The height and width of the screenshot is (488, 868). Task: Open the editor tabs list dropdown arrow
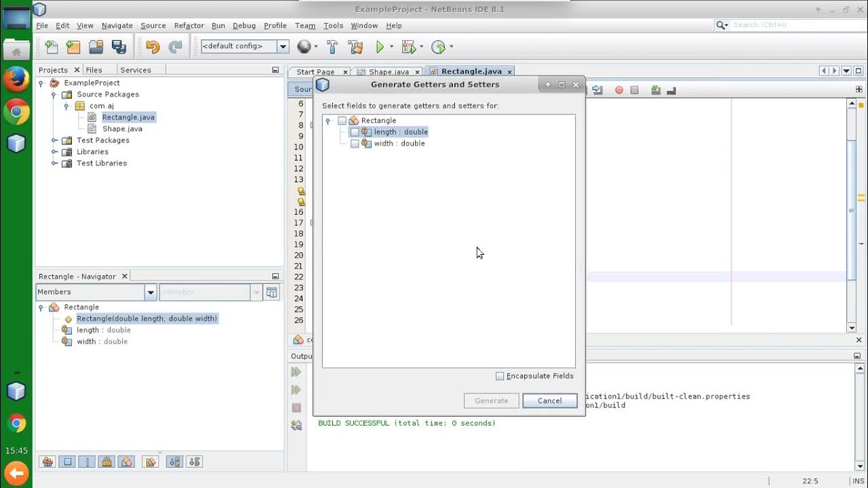[x=846, y=71]
